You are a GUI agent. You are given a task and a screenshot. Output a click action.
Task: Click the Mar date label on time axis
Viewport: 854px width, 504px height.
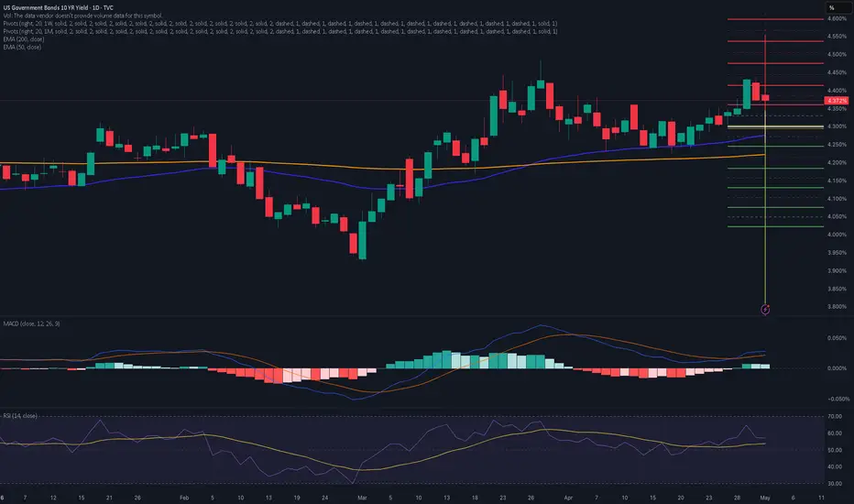coord(362,498)
